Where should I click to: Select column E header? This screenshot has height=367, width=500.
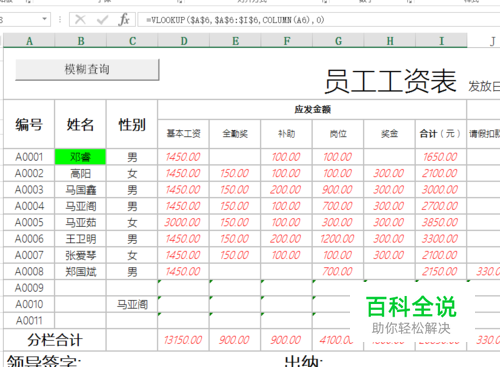[x=235, y=41]
